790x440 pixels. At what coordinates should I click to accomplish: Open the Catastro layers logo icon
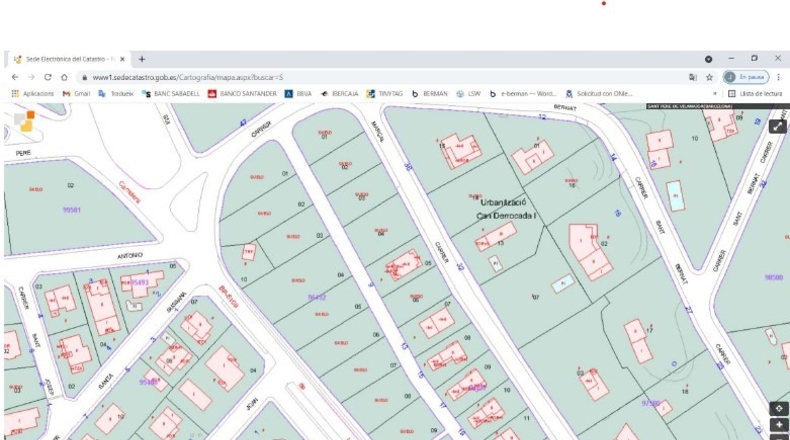click(x=24, y=121)
